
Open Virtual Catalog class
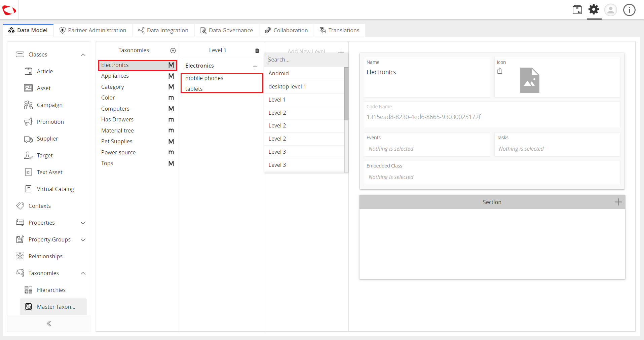(55, 189)
